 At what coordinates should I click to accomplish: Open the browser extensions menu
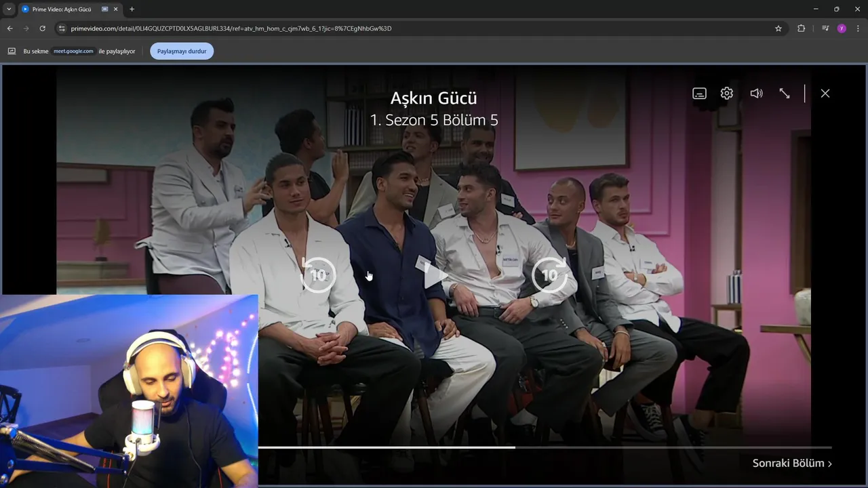(x=802, y=28)
